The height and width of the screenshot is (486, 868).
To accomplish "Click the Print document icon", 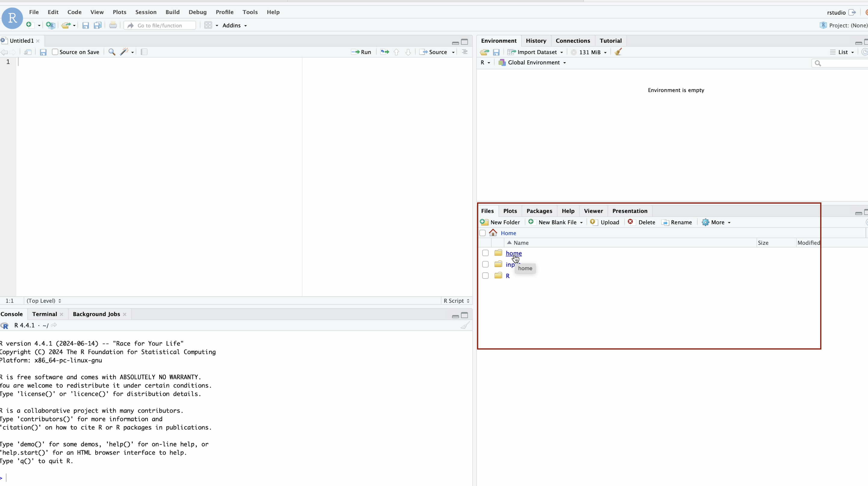I will 113,25.
